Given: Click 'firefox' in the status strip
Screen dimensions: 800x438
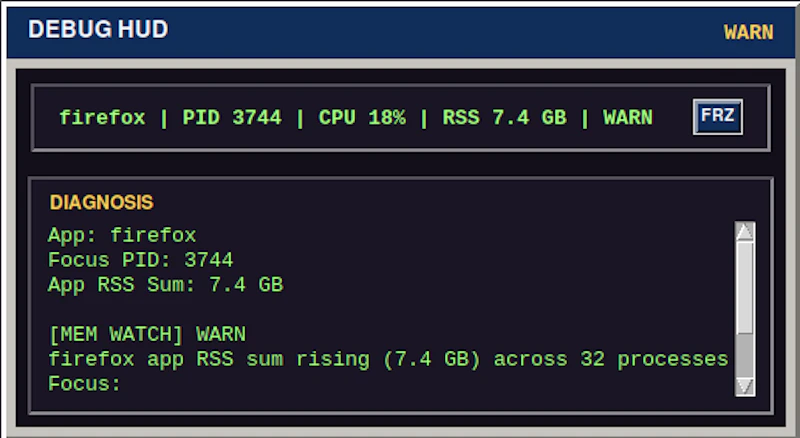Looking at the screenshot, I should click(103, 118).
